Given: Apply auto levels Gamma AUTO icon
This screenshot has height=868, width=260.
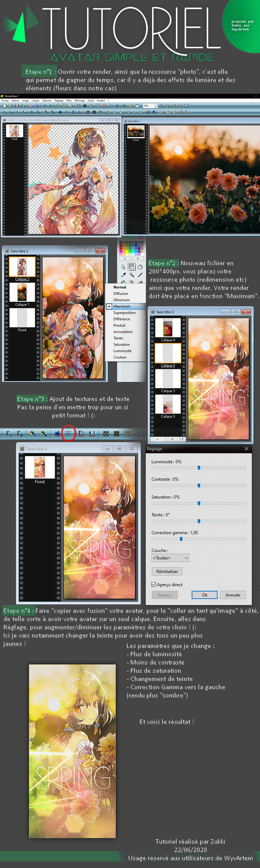Looking at the screenshot, I should coord(81,433).
